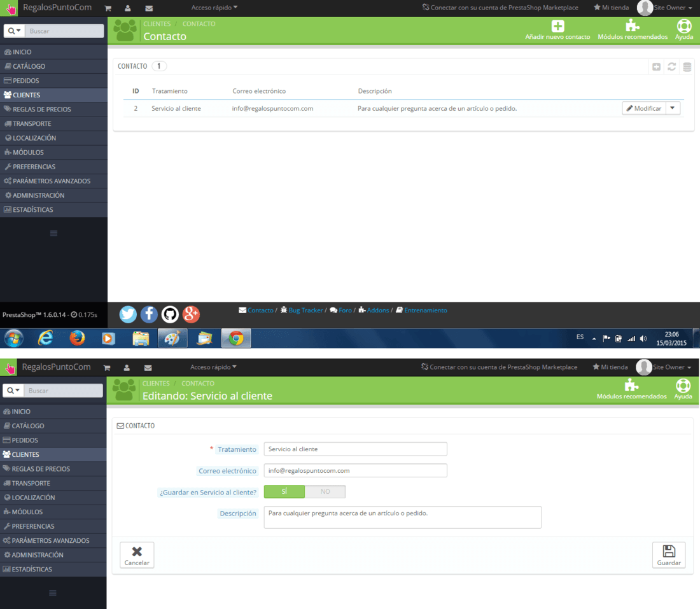Open the Site Owner menu on the Editando page
700x609 pixels.
664,367
